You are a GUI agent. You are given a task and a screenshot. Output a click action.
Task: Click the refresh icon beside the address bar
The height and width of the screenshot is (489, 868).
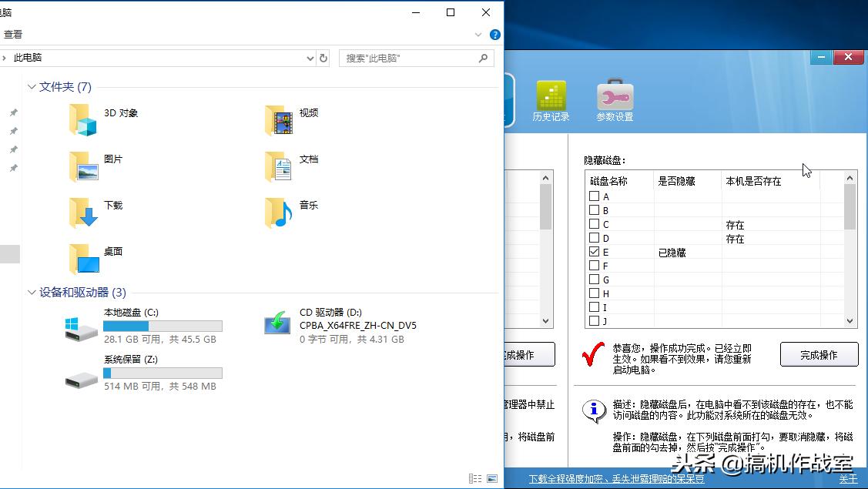tap(323, 58)
